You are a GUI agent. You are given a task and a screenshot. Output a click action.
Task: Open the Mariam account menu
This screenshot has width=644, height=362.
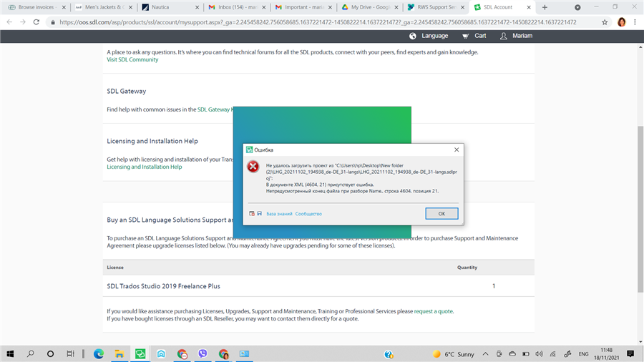point(516,36)
